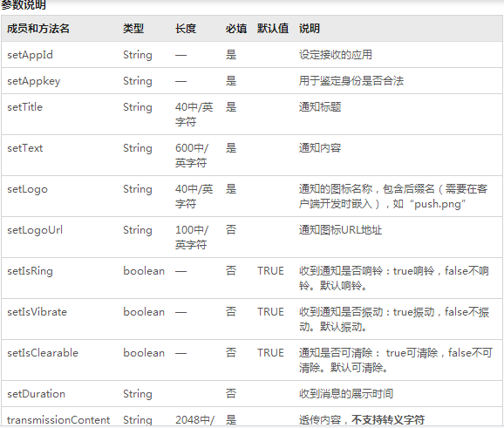Click the String type in setDuration row
The image size is (504, 428).
(x=138, y=394)
